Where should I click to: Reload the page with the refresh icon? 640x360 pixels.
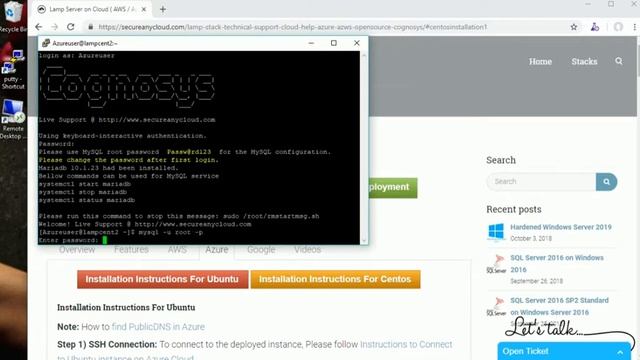click(x=71, y=27)
